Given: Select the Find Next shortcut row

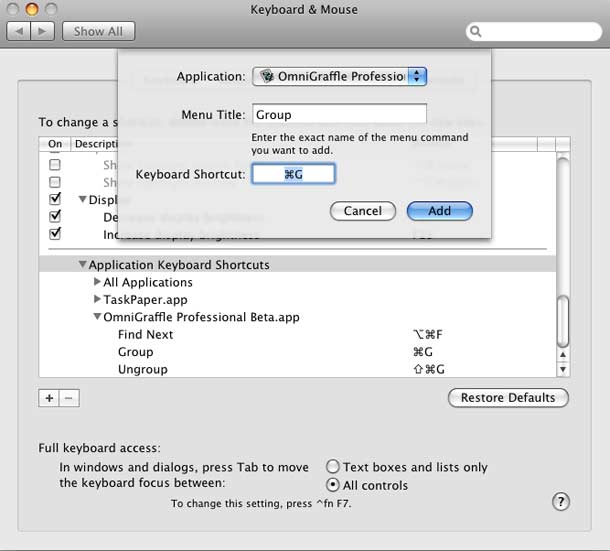Looking at the screenshot, I should click(298, 335).
